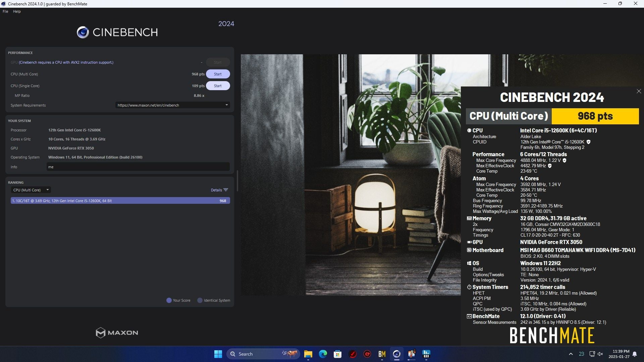
Task: Open the blue bar-chart taskbar app
Action: (x=426, y=354)
